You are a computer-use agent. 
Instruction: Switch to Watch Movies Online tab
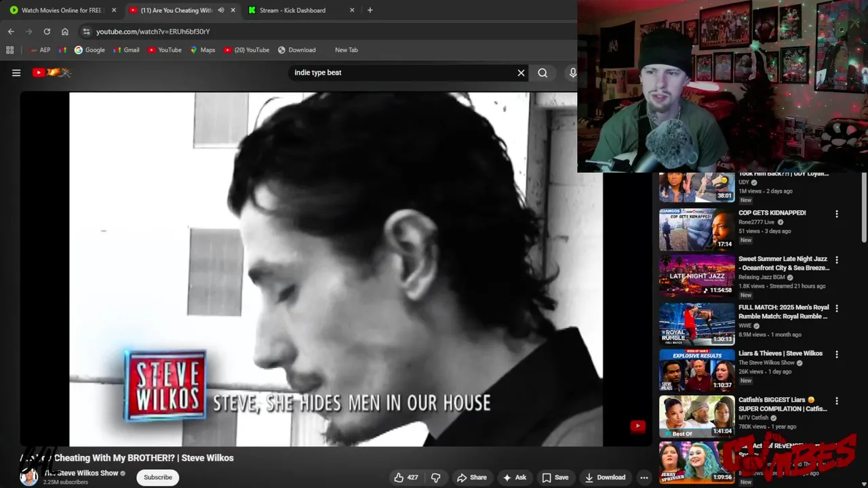tap(61, 10)
